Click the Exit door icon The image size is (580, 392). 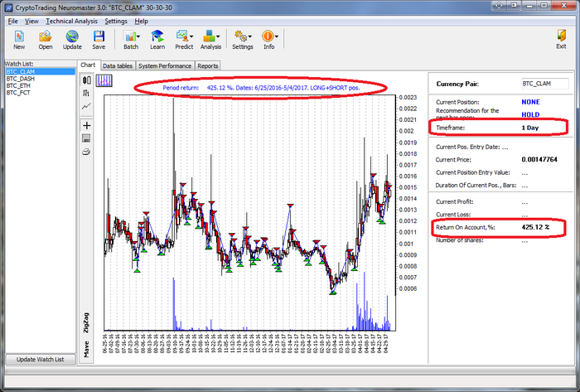coord(561,36)
